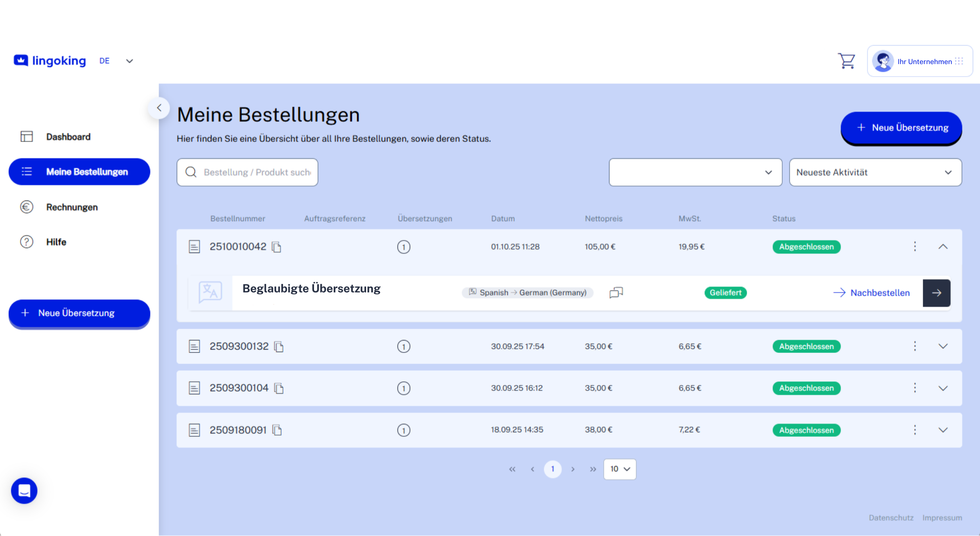Change page size from 10 dropdown
Viewport: 980px width, 536px height.
tap(620, 469)
